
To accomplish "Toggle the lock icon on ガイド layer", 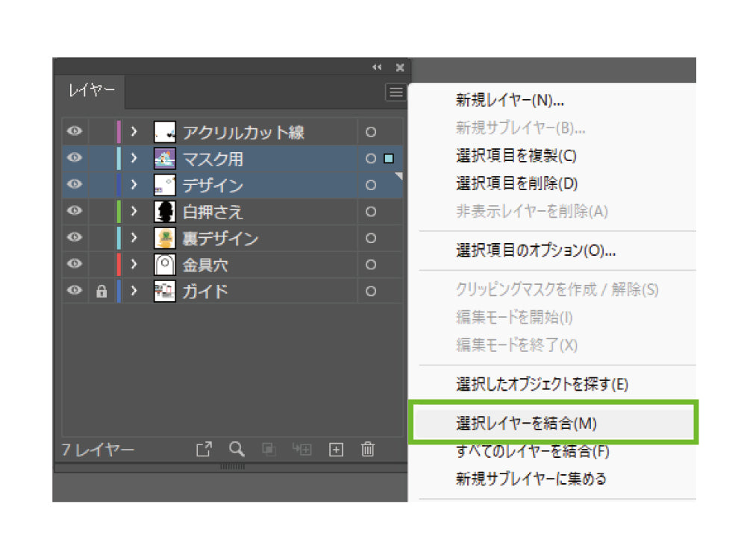I will tap(101, 291).
